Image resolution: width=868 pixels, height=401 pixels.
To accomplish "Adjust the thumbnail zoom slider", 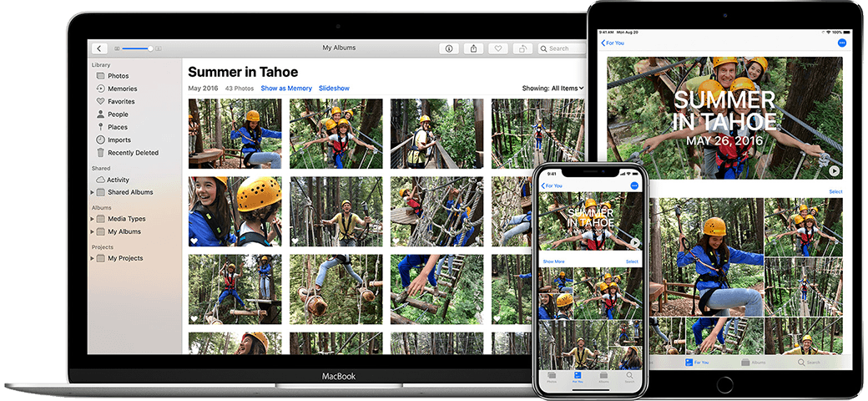I will click(x=137, y=48).
